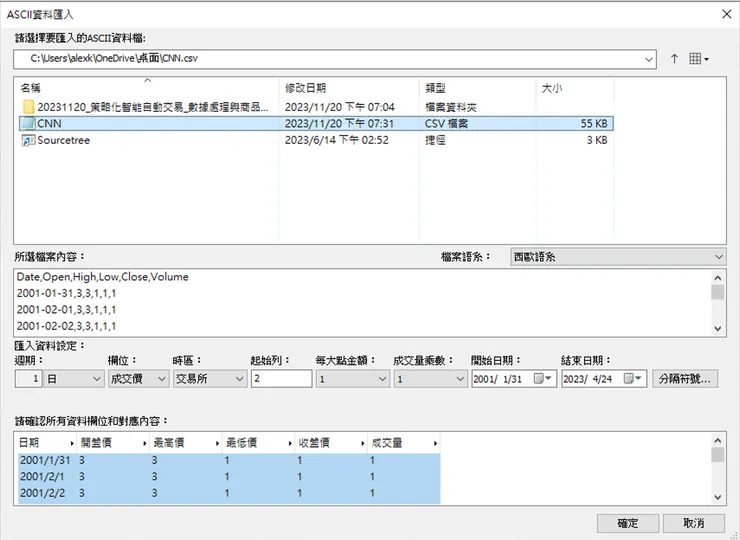The width and height of the screenshot is (740, 540).
Task: Select the CNN file name
Action: [x=50, y=124]
